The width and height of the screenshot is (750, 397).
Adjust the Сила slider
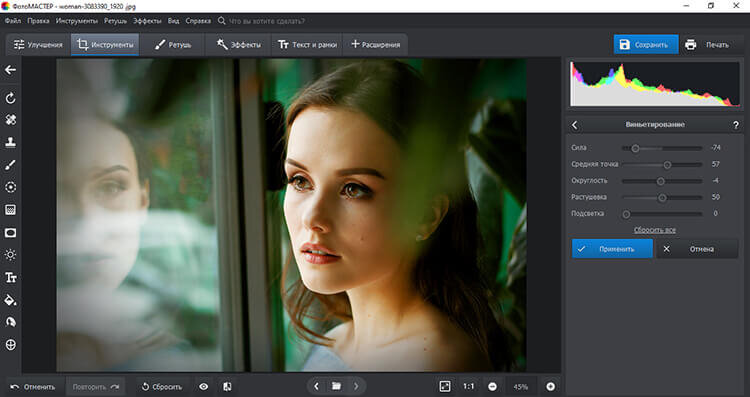point(662,148)
